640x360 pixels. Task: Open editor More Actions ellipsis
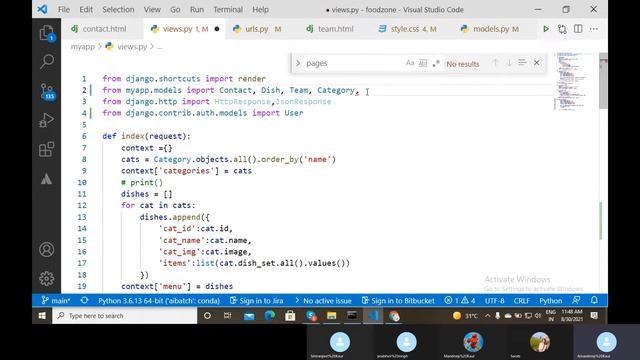(x=593, y=29)
